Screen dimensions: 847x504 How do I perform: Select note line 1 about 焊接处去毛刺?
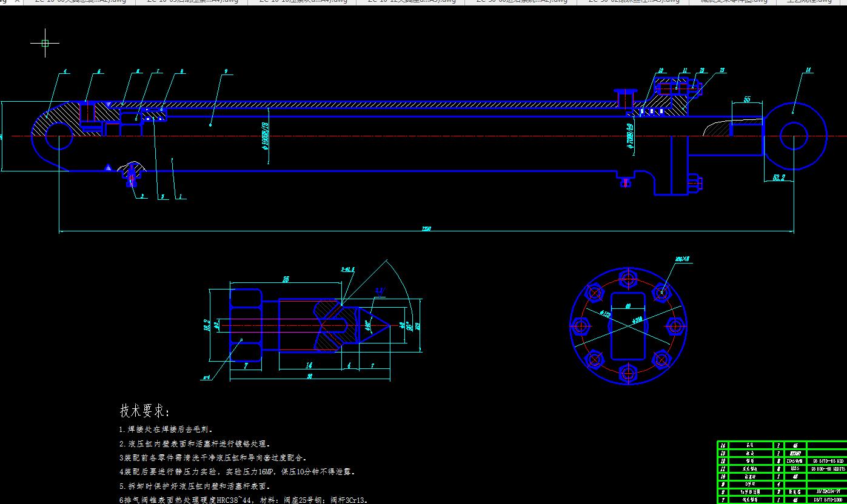point(166,429)
